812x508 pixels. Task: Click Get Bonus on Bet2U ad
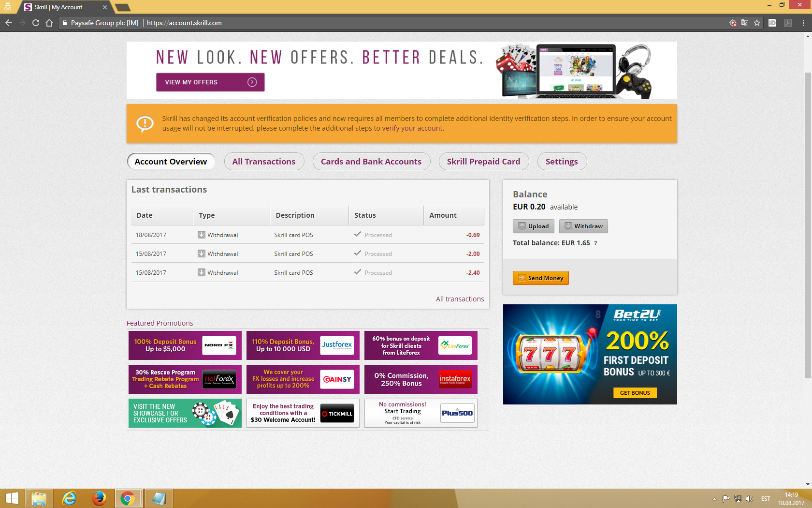(635, 393)
